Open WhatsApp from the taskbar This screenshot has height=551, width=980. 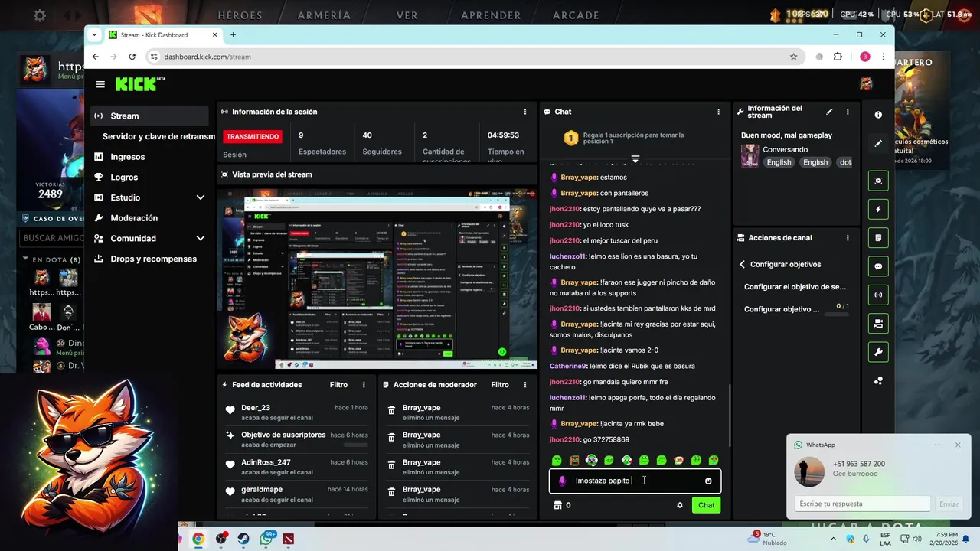[266, 539]
